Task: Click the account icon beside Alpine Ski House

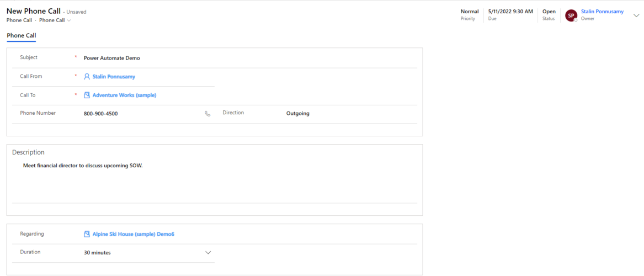Action: pyautogui.click(x=87, y=234)
